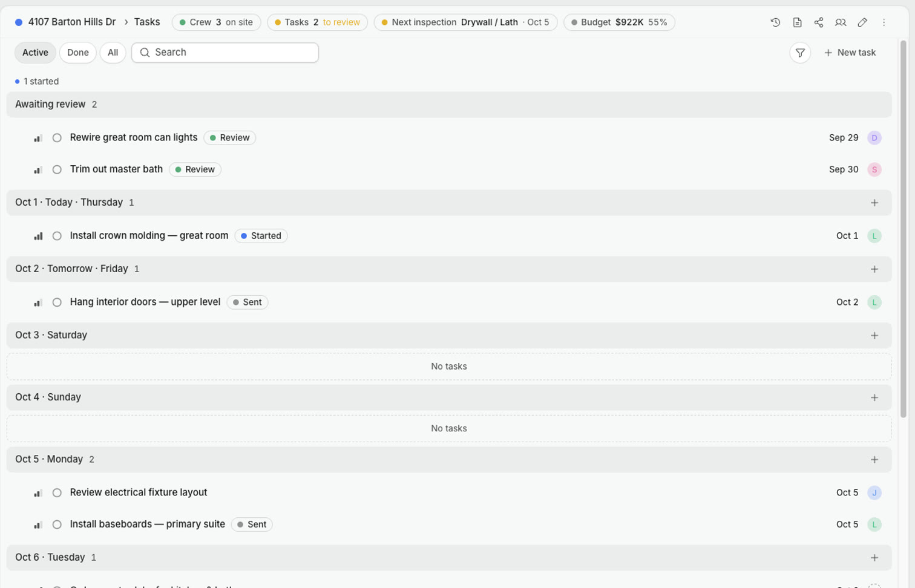Screen dimensions: 915x588
Task: Click plus icon on Oct 3 Saturday header
Action: pyautogui.click(x=874, y=336)
